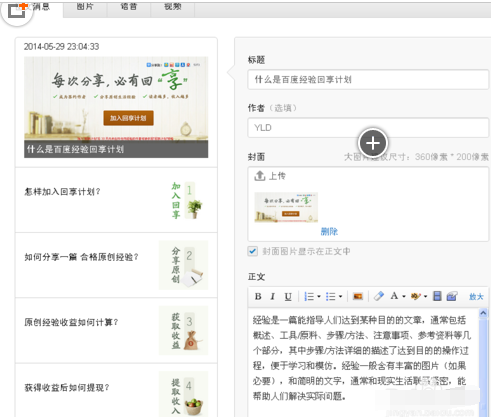This screenshot has height=417, width=491.
Task: Click the upload icon next to 上传
Action: pos(260,176)
